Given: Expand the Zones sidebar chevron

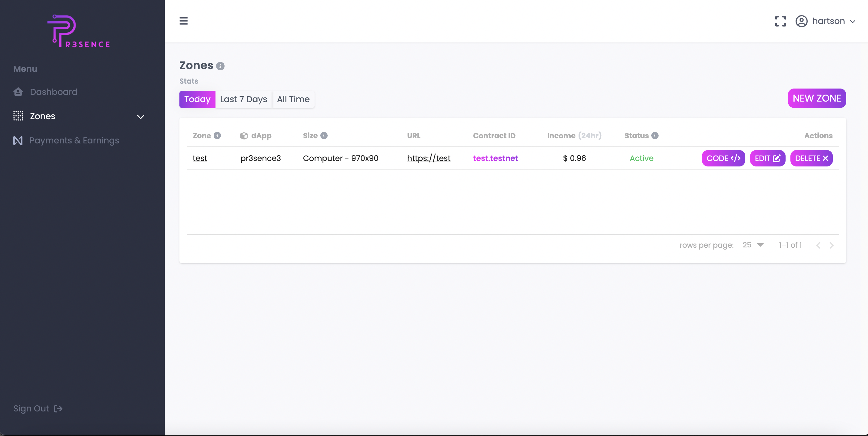Looking at the screenshot, I should point(141,117).
